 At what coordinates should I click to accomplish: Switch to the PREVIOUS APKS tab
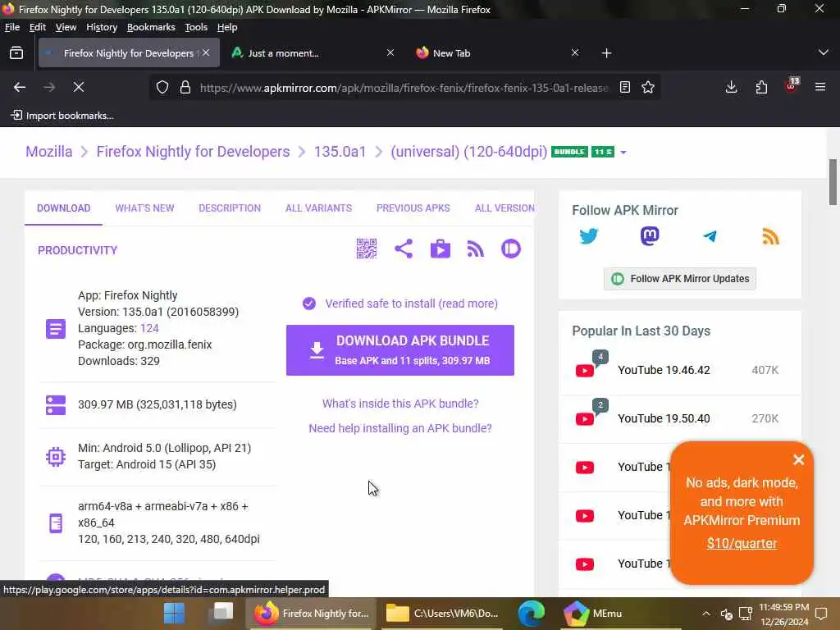413,208
